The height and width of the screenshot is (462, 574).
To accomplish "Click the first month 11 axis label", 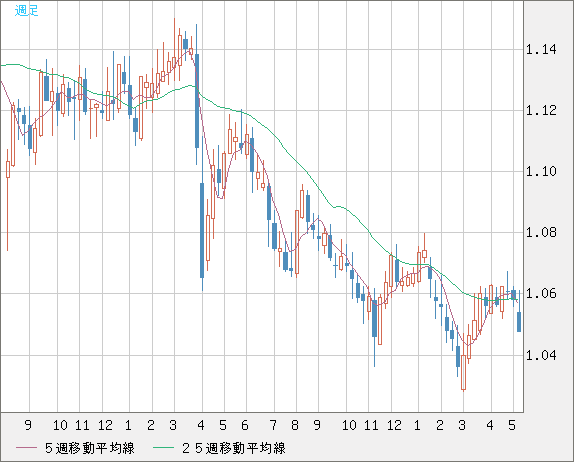I will click(x=82, y=425).
